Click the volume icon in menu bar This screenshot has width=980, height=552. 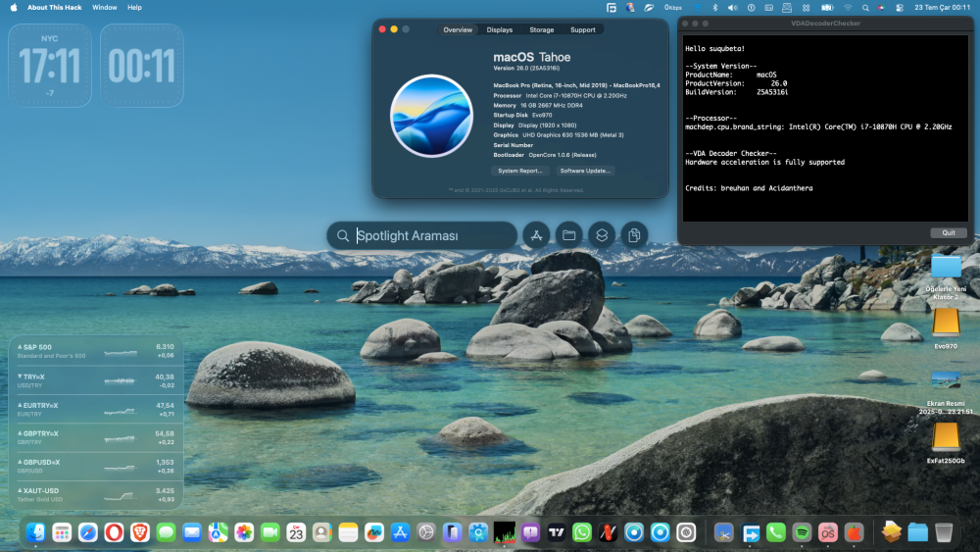pos(732,8)
